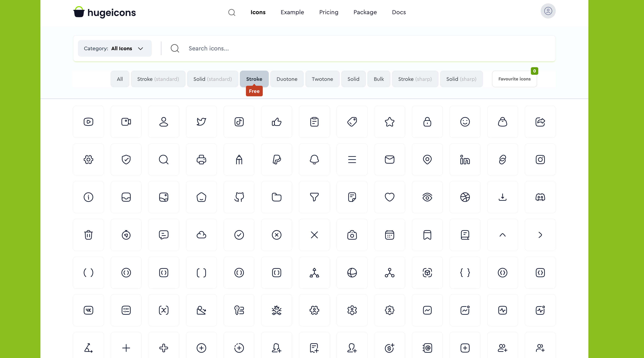Open the Docs page

pos(399,12)
